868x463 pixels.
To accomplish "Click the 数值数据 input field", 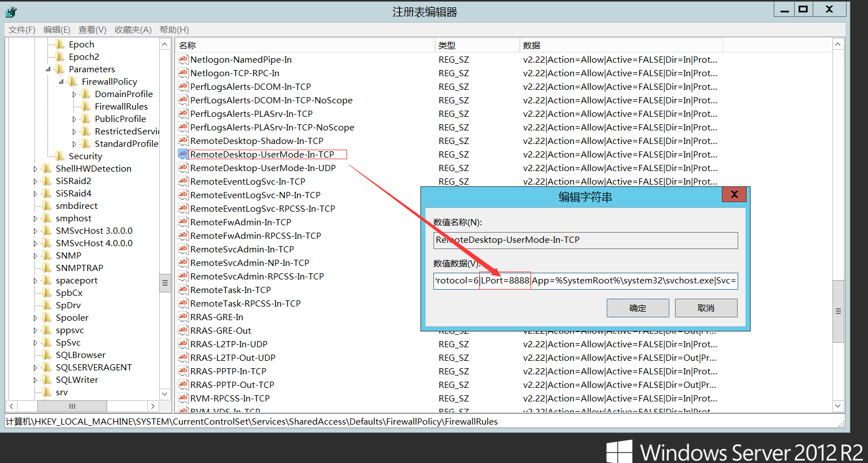I will tap(585, 281).
